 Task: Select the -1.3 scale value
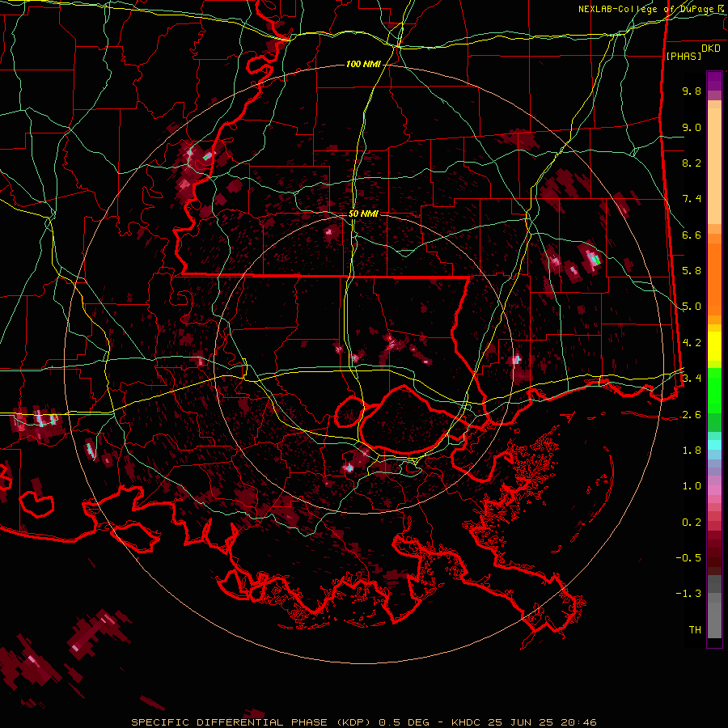688,594
